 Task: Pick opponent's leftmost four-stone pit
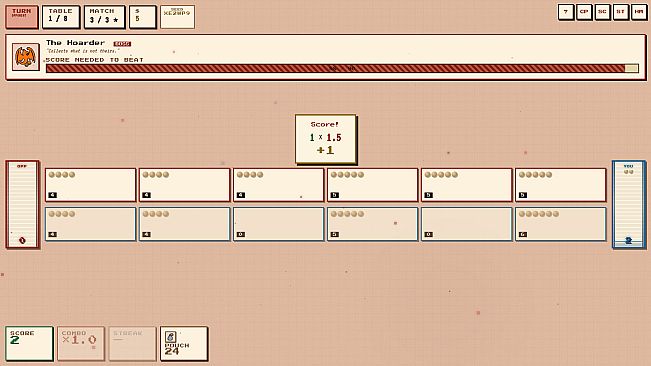(x=91, y=185)
